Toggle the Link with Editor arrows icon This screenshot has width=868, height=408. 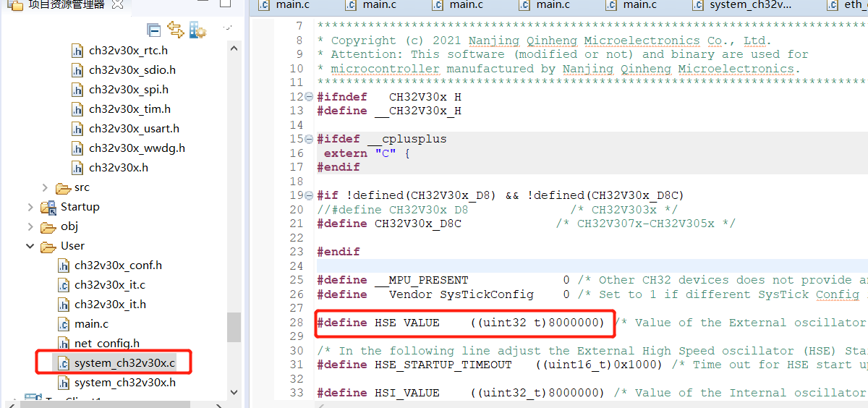(175, 30)
